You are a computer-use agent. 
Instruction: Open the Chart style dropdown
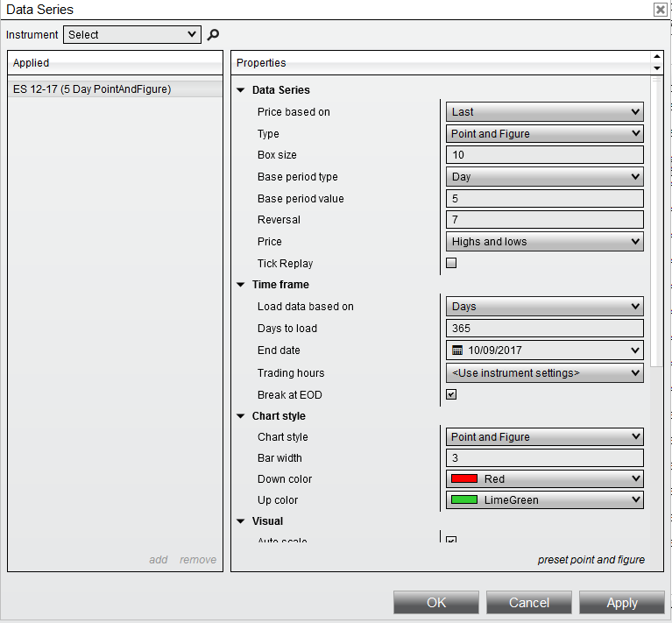click(545, 436)
